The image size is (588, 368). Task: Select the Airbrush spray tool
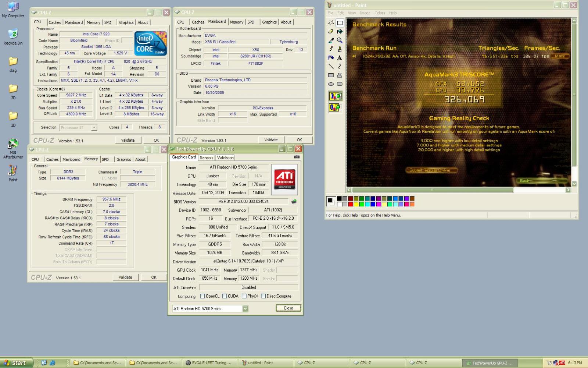click(331, 57)
